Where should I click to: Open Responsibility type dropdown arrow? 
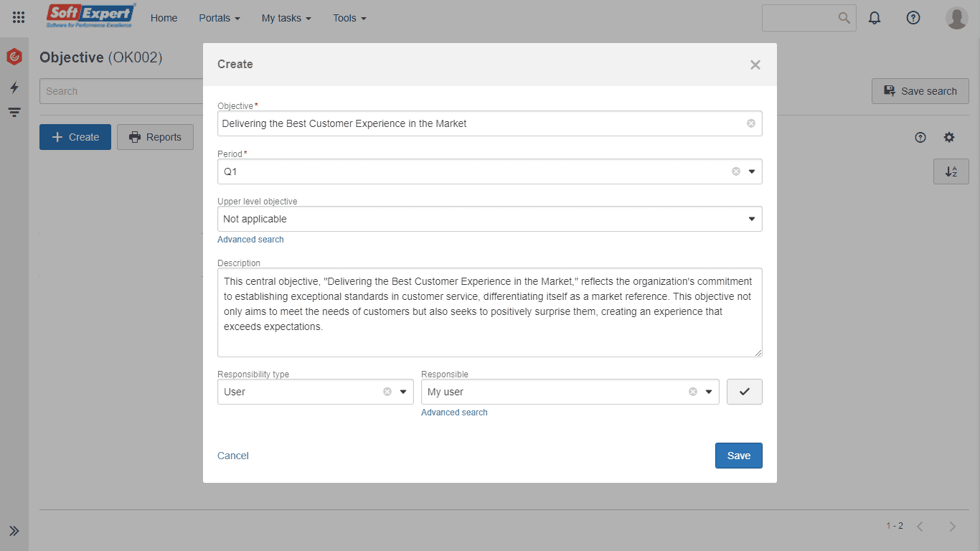pyautogui.click(x=403, y=392)
